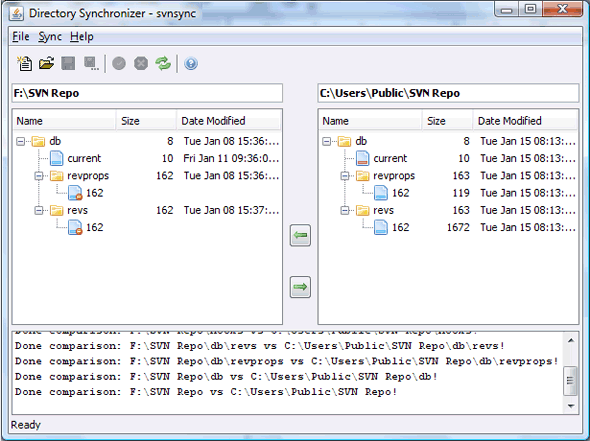Open the Sync menu
This screenshot has width=590, height=441.
pyautogui.click(x=50, y=36)
